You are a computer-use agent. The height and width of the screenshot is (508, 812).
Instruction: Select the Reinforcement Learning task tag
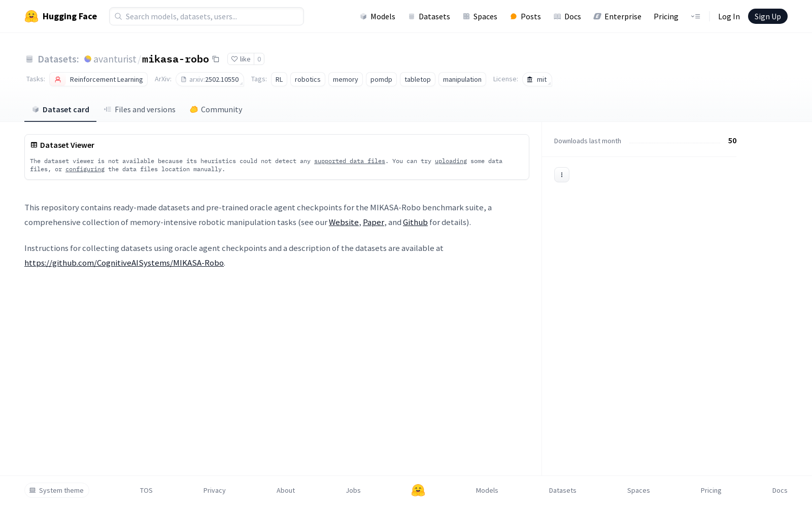pos(98,79)
